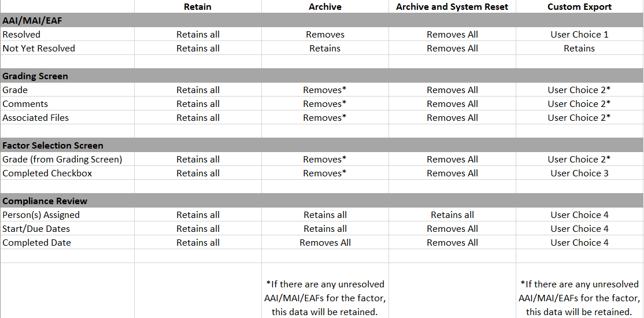Image resolution: width=644 pixels, height=318 pixels.
Task: Click the User Choice 3 cell
Action: 579,173
